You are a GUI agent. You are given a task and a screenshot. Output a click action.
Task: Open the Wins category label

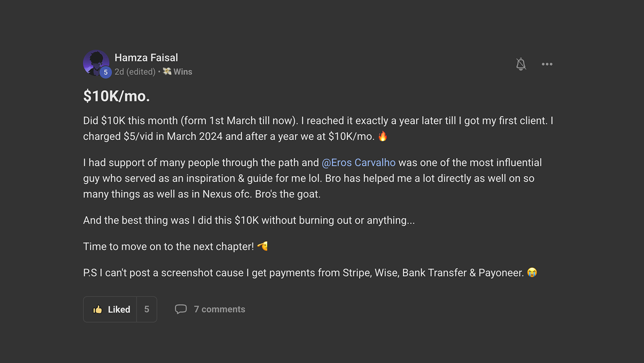pos(183,72)
